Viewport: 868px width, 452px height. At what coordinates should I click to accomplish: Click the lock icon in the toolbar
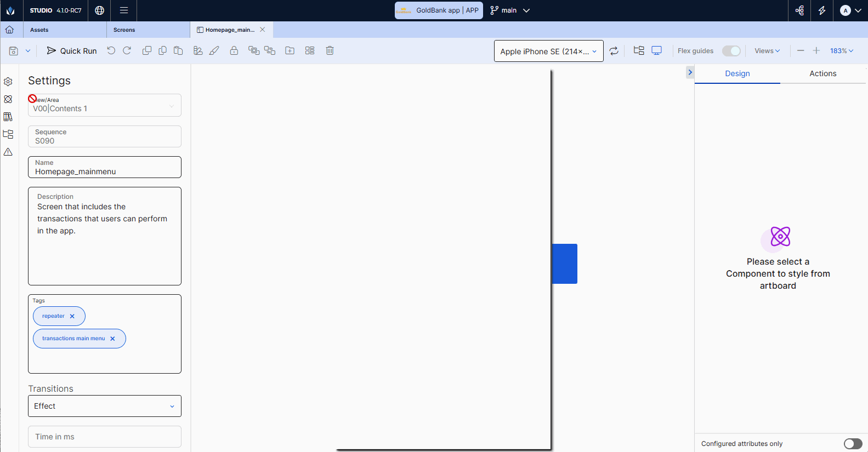[234, 50]
